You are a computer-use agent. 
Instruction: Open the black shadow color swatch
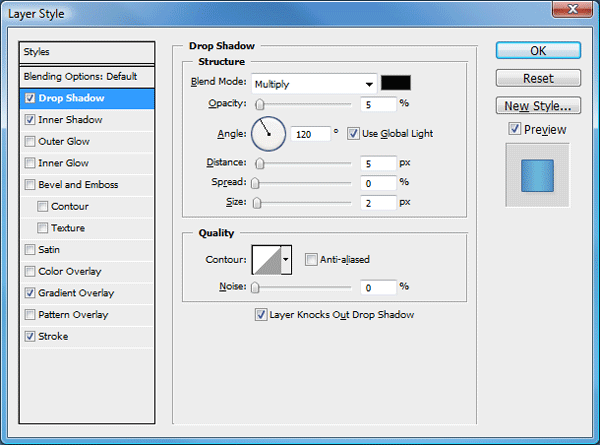pos(396,83)
